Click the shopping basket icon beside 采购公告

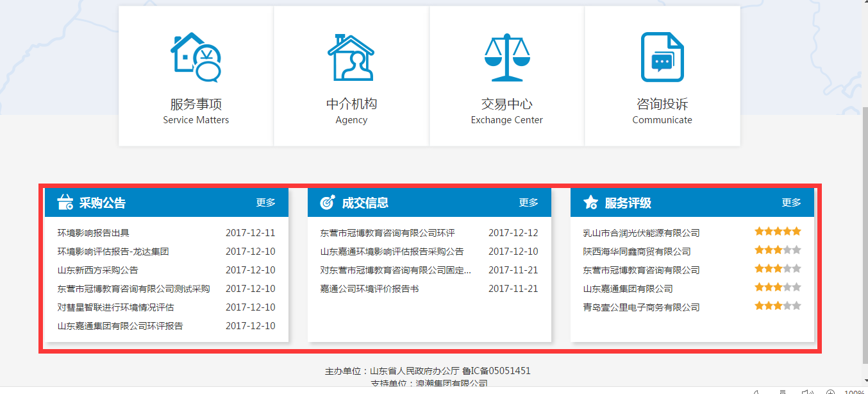point(65,203)
